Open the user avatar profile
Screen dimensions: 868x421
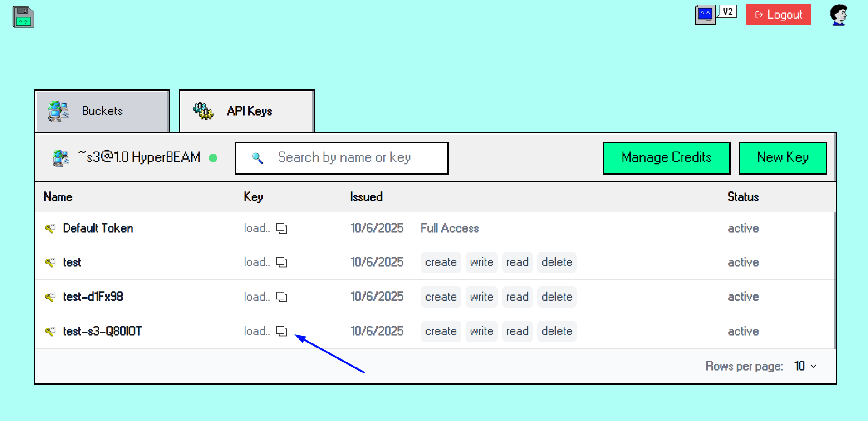(839, 15)
